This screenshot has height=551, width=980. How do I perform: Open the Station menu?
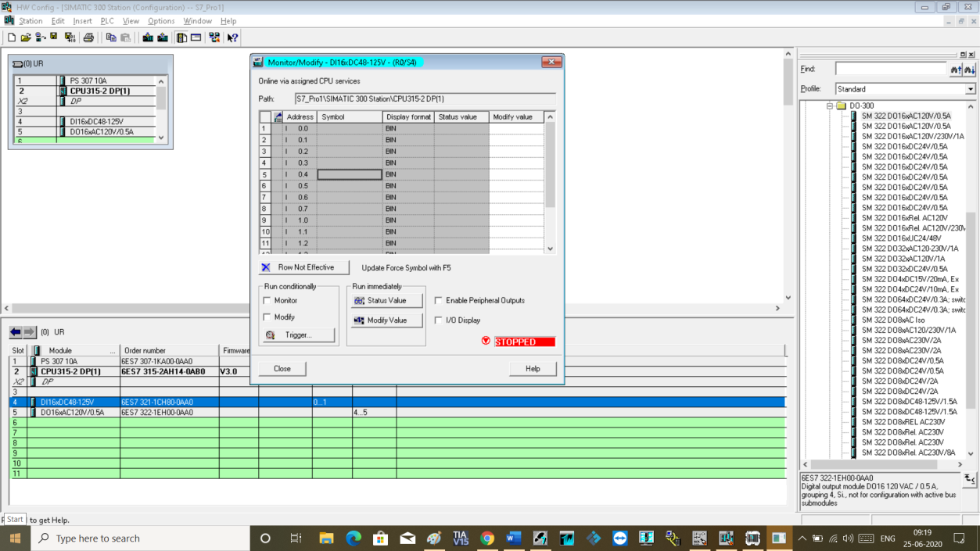(31, 21)
